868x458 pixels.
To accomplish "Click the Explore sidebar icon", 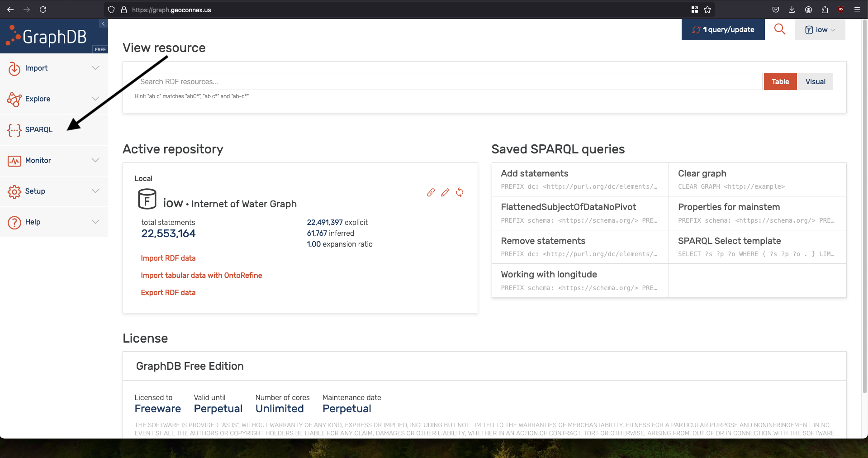I will pyautogui.click(x=14, y=99).
